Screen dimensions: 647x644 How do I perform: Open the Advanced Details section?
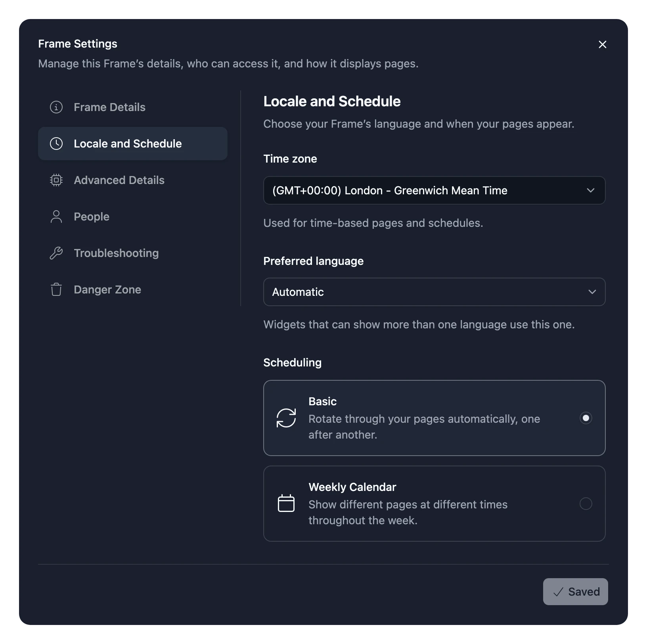[x=133, y=180]
